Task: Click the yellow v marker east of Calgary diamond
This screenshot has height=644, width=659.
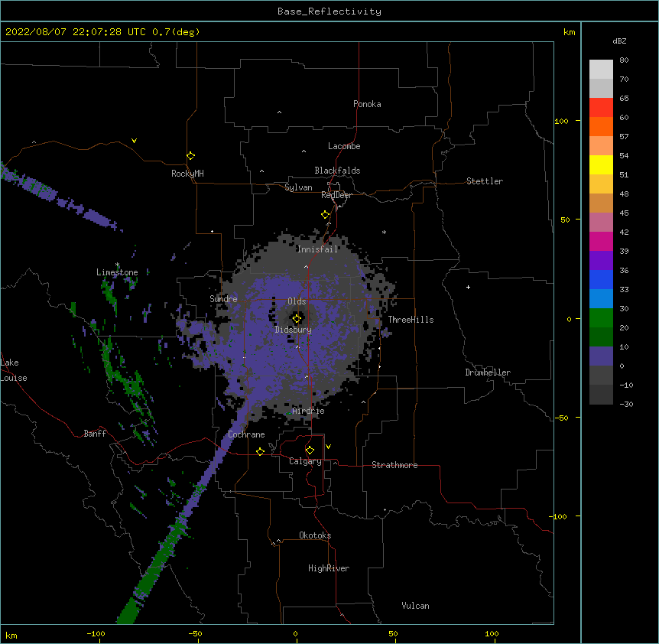Action: tap(328, 447)
